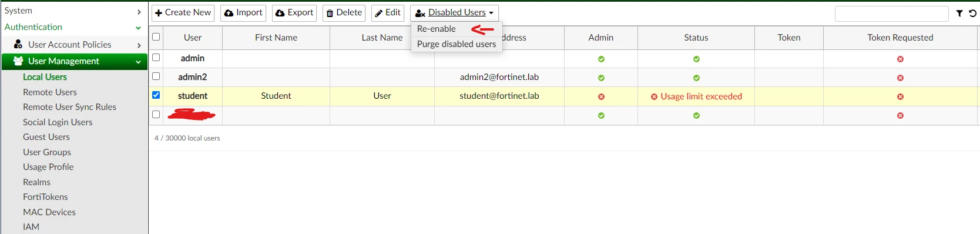
Task: Open Local Users in sidebar
Action: 45,77
